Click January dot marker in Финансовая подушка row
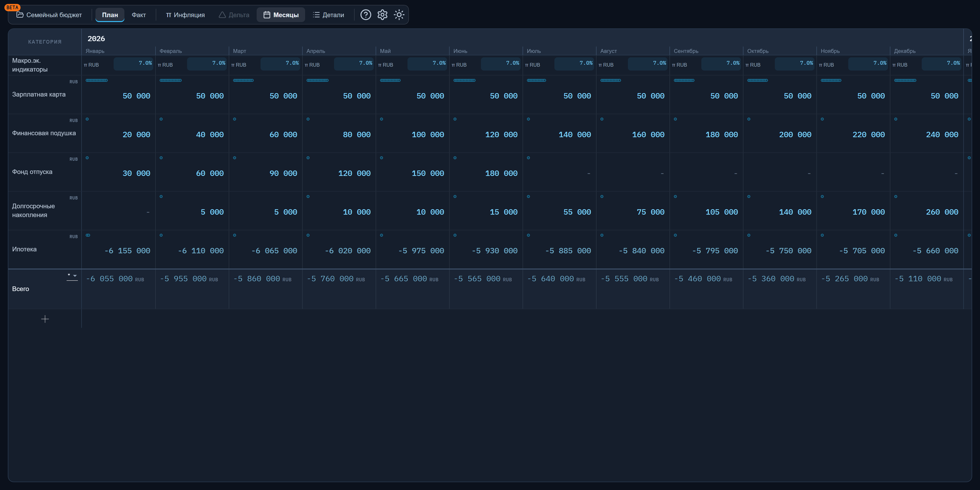This screenshot has width=980, height=490. coord(87,119)
